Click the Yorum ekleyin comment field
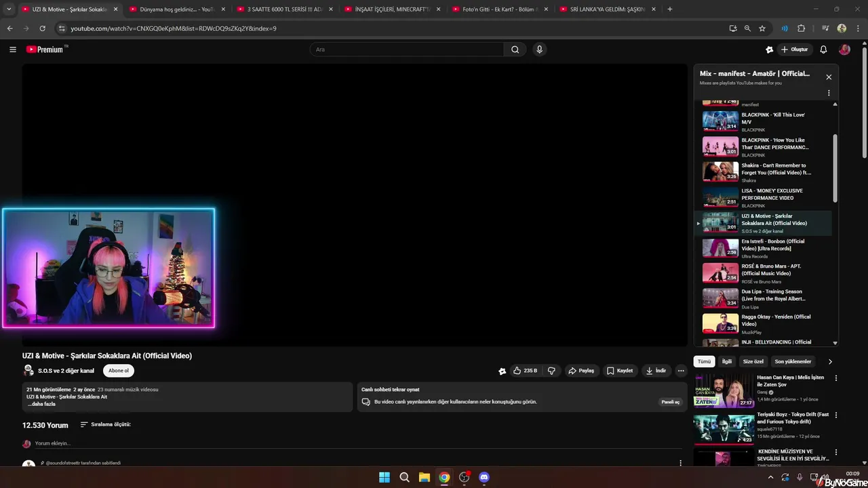 (358, 443)
